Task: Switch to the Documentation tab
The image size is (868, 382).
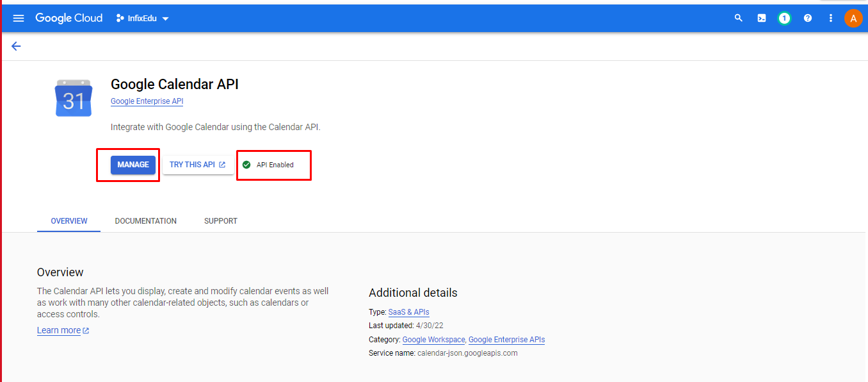Action: [146, 221]
